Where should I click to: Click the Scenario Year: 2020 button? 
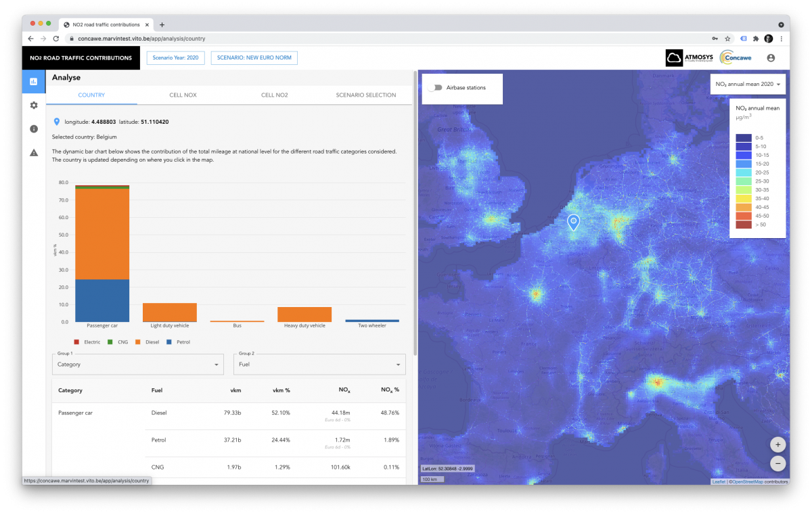point(175,58)
